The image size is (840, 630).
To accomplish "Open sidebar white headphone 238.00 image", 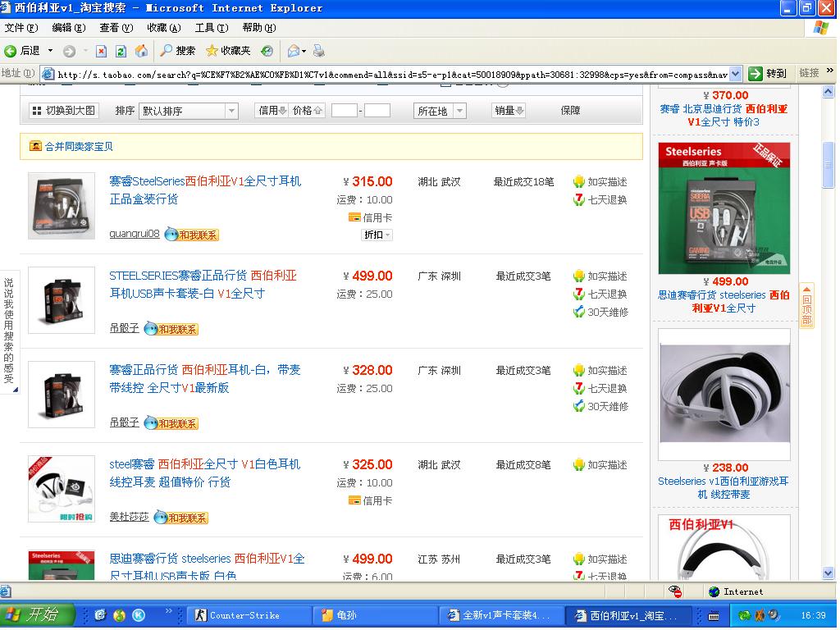I will pyautogui.click(x=724, y=395).
